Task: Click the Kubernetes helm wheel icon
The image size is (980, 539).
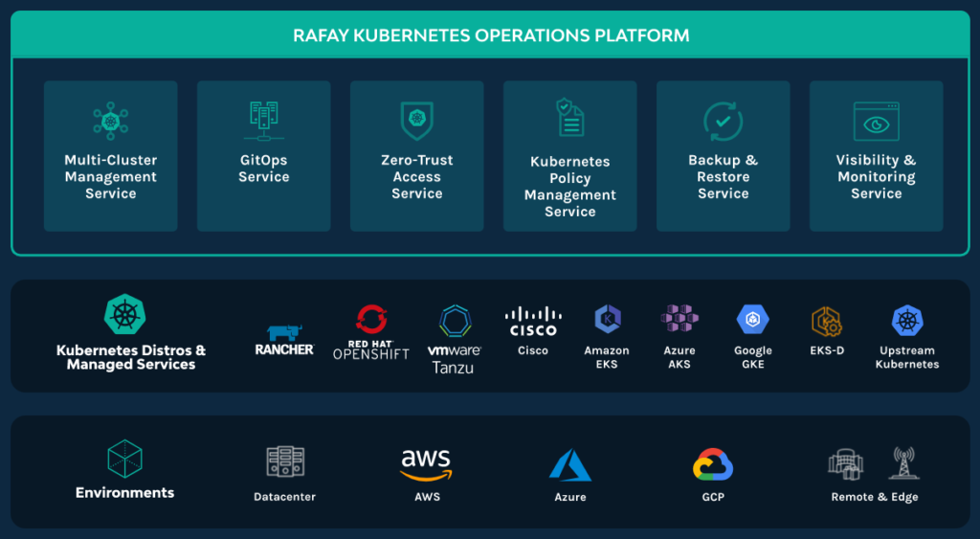Action: coord(125,315)
